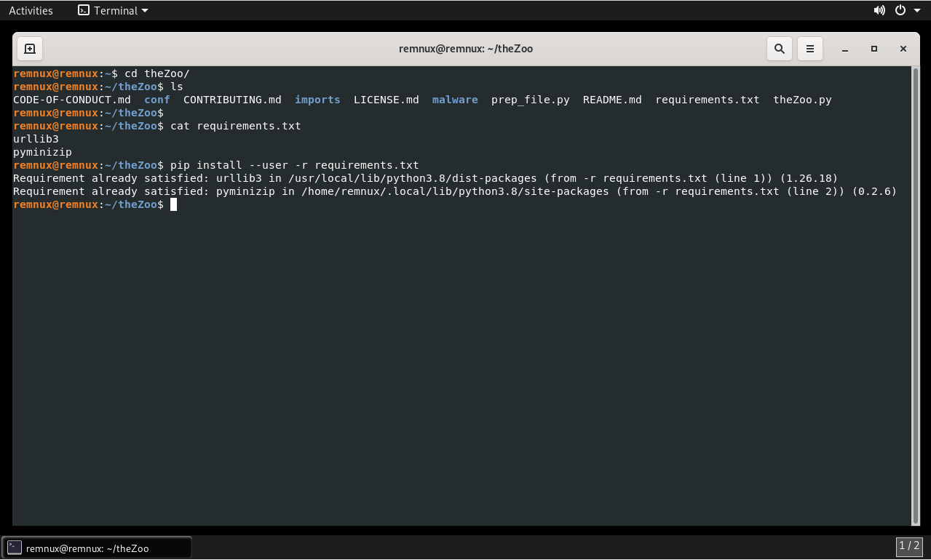
Task: Click the volume speaker icon
Action: point(879,10)
